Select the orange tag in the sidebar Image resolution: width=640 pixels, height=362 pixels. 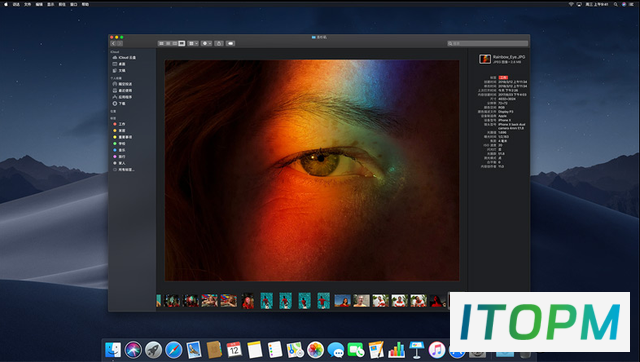coord(119,131)
